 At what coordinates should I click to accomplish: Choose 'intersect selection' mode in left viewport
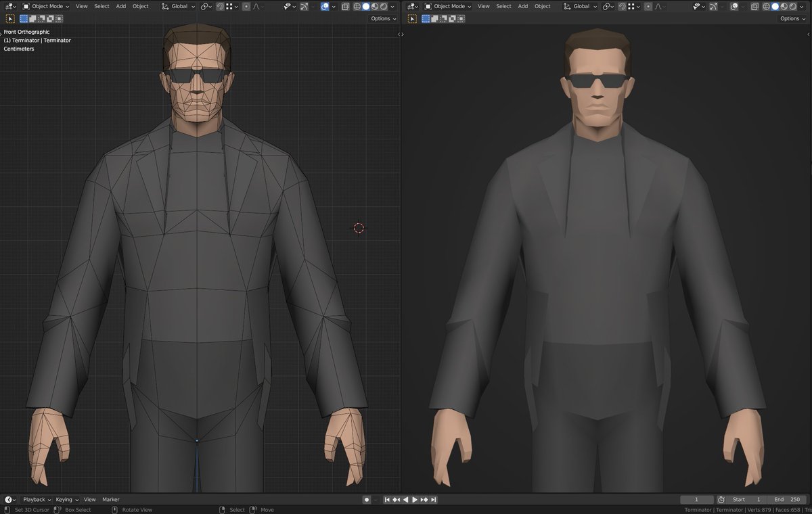point(59,19)
